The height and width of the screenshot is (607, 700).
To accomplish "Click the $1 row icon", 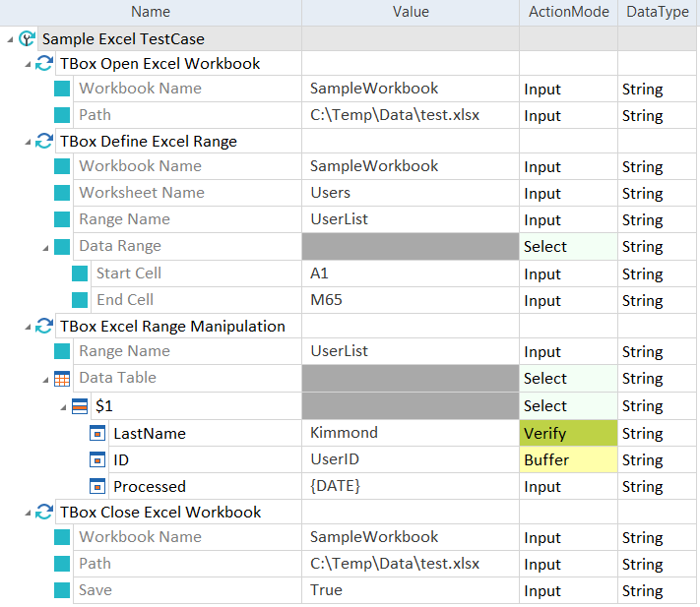I will point(80,405).
